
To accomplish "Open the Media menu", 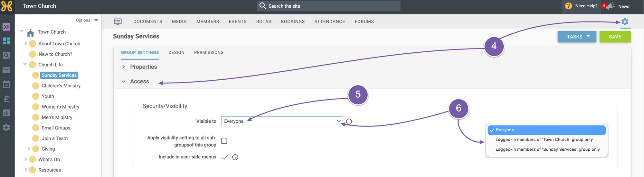I will pyautogui.click(x=179, y=22).
